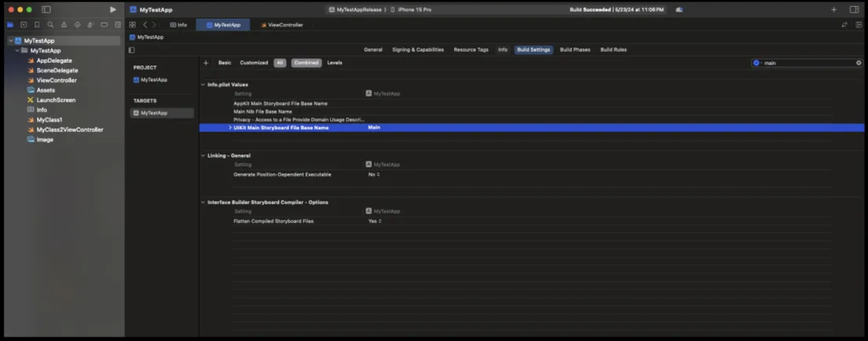This screenshot has width=868, height=341.
Task: Open the Report navigator icon
Action: click(117, 25)
